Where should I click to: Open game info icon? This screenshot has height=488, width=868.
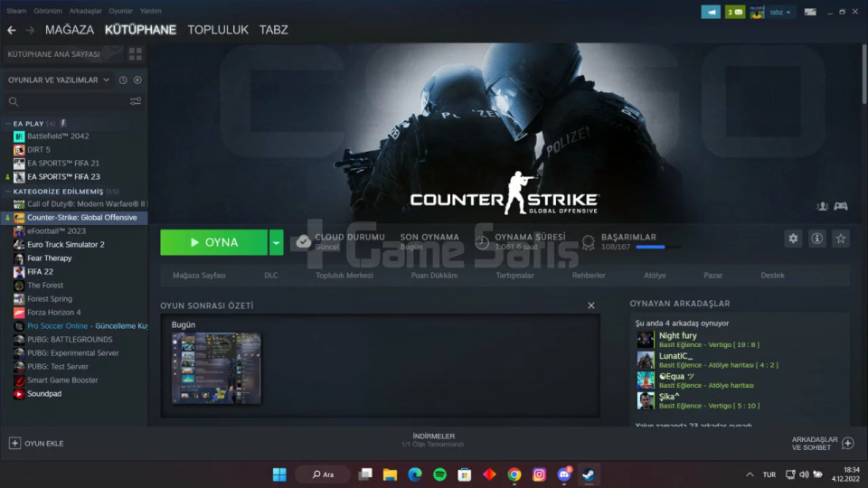click(x=817, y=239)
